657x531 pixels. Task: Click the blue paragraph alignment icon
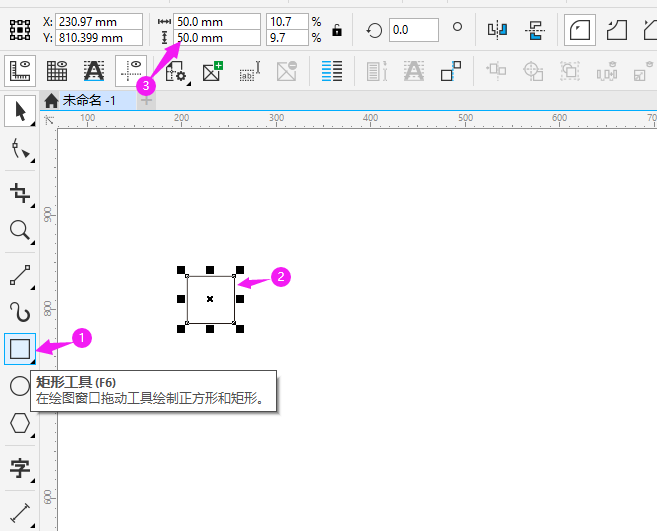332,71
